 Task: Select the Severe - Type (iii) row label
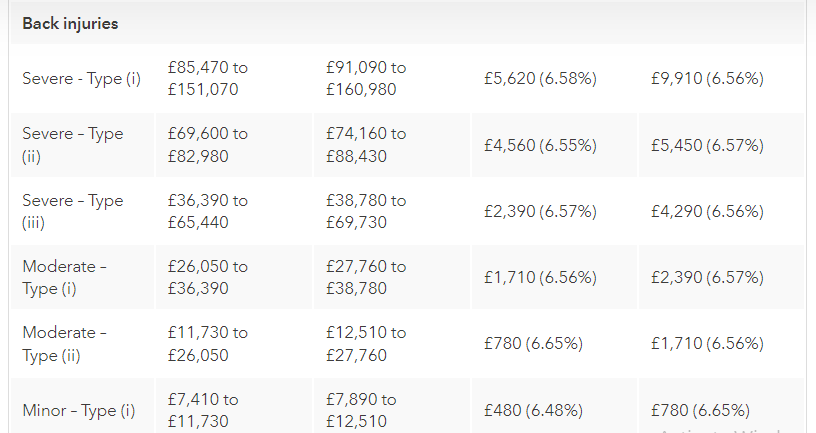(73, 211)
